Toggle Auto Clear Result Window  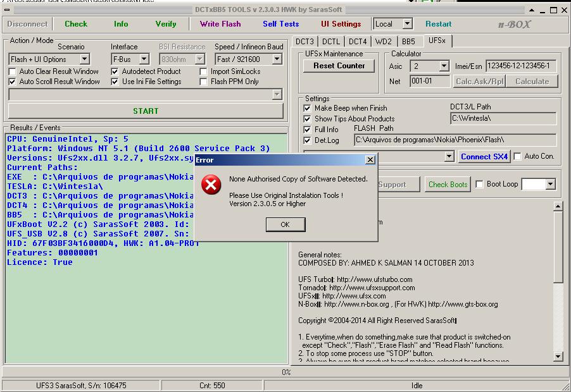[x=13, y=71]
